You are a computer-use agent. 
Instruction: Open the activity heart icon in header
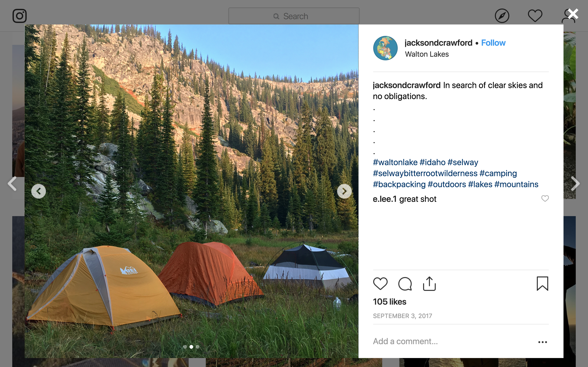point(535,16)
